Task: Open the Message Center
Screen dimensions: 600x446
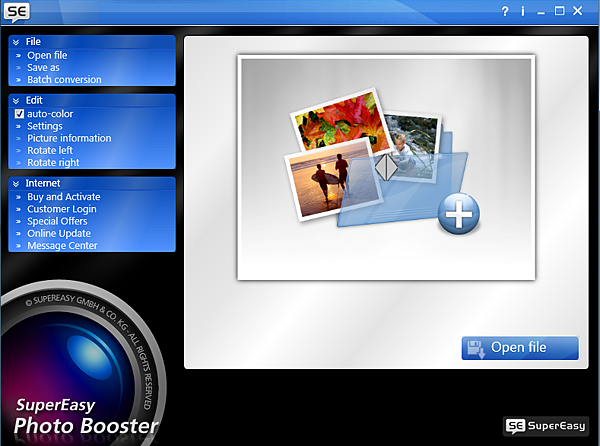Action: pos(62,246)
